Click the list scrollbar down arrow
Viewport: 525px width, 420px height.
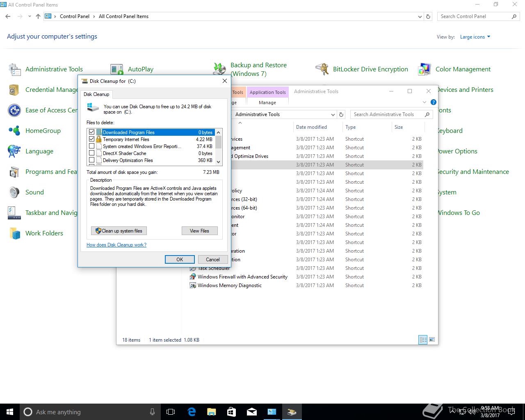point(219,162)
